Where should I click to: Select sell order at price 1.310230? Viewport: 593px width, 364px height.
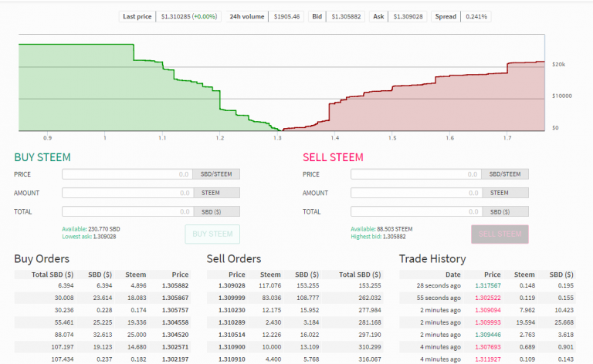coord(295,310)
